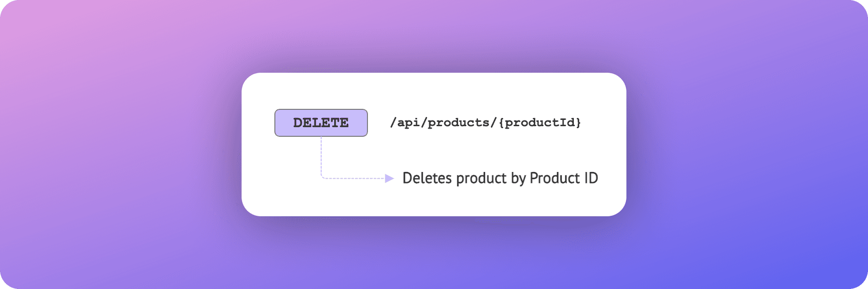The height and width of the screenshot is (289, 868).
Task: Select the productId path parameter text
Action: (540, 123)
